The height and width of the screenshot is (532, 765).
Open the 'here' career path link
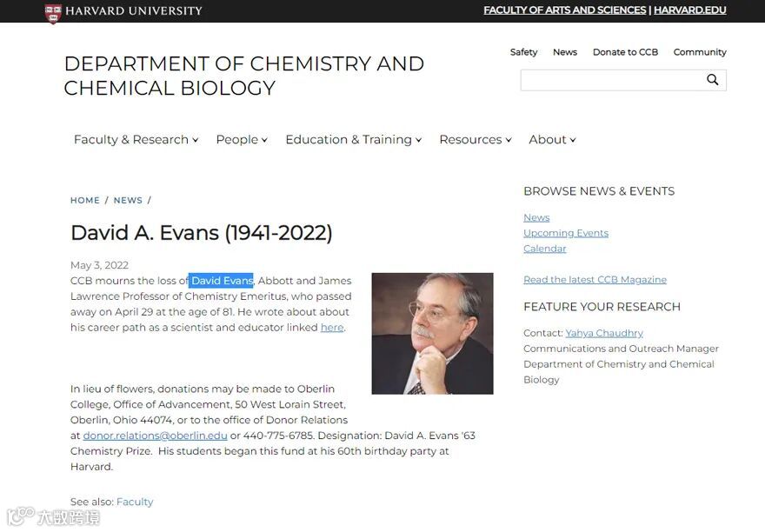(332, 327)
